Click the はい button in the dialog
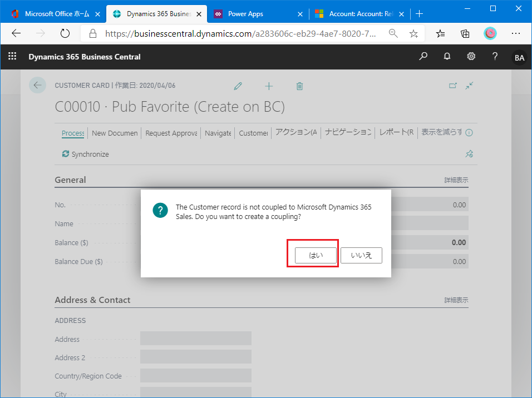The image size is (532, 398). (316, 255)
